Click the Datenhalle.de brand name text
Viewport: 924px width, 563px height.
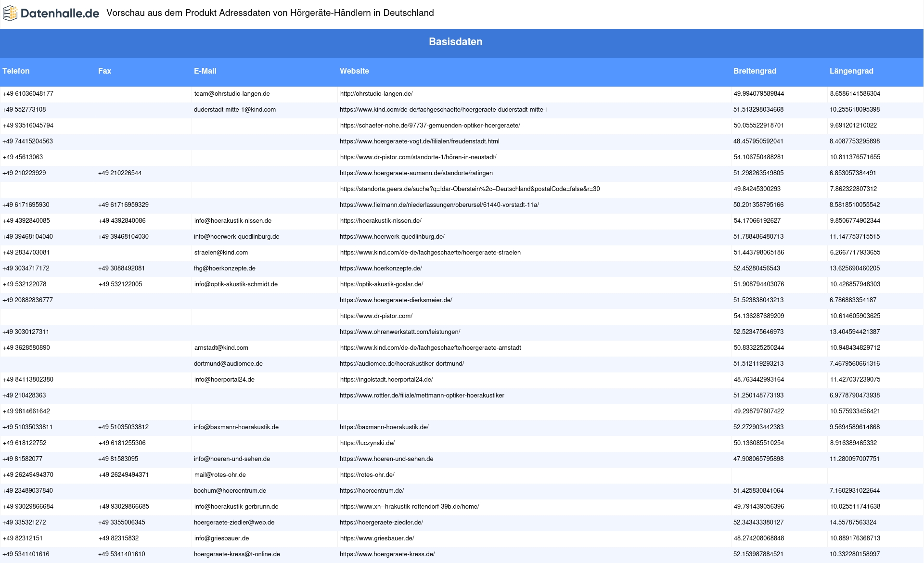60,13
